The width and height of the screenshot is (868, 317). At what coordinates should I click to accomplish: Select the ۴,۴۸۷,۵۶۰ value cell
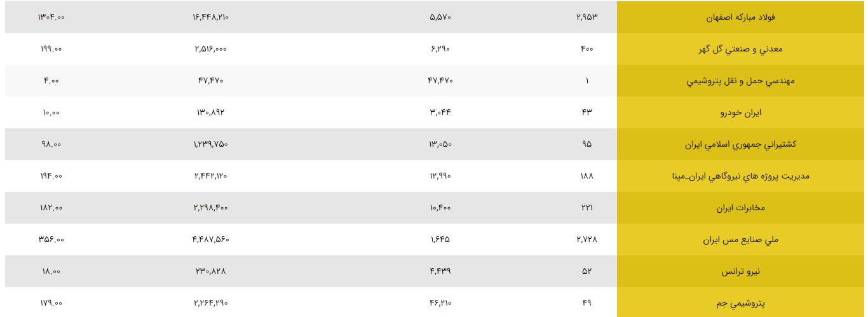click(x=210, y=239)
